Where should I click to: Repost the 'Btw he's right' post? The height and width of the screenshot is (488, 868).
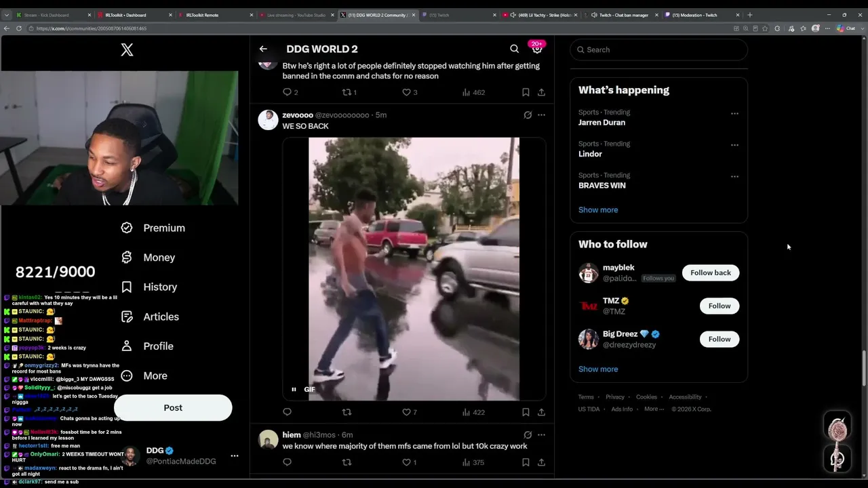(347, 92)
